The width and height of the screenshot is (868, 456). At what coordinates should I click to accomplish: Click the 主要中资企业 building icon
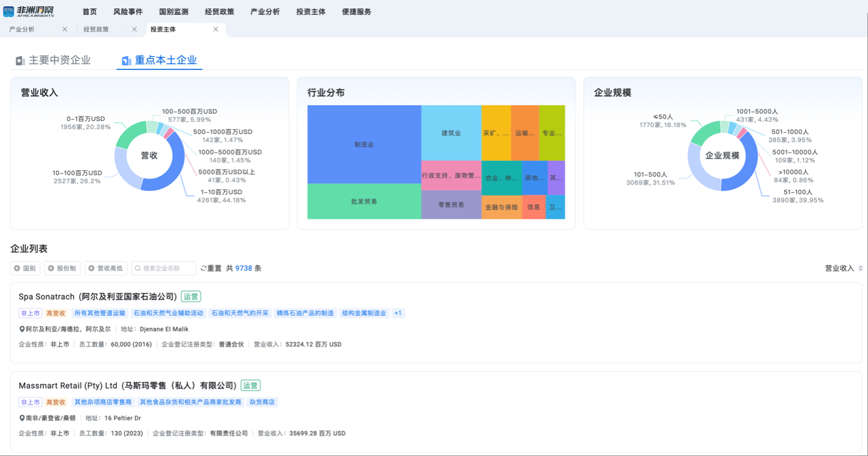click(x=20, y=61)
